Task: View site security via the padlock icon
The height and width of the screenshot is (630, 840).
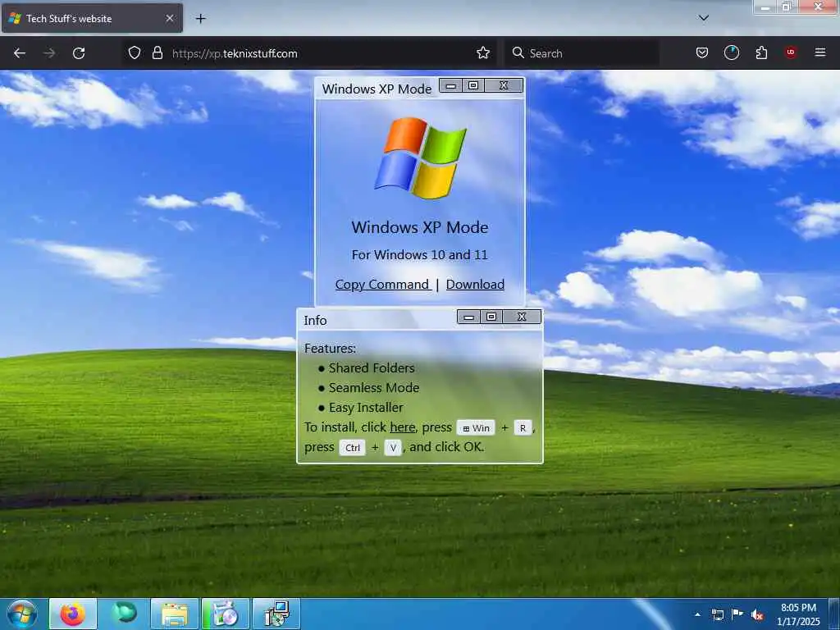Action: point(157,52)
